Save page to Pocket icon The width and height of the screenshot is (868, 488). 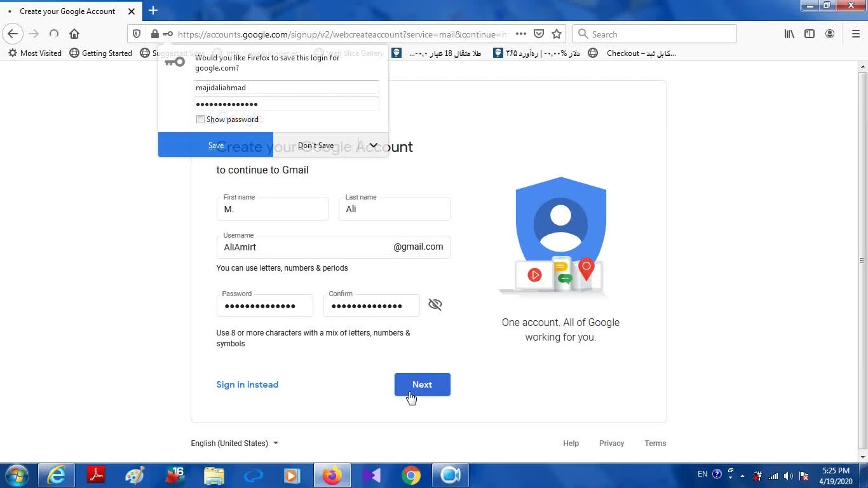point(539,34)
